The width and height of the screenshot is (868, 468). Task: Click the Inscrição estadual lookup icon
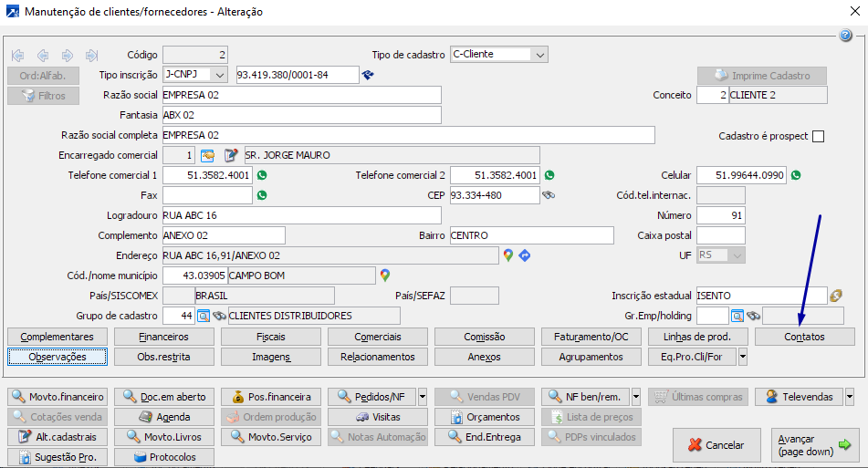pyautogui.click(x=835, y=295)
